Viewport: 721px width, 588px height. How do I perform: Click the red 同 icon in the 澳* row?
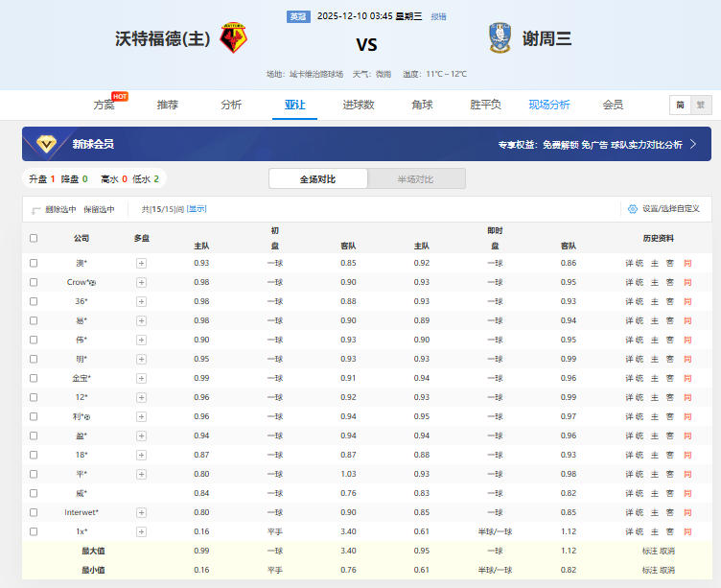pyautogui.click(x=687, y=263)
